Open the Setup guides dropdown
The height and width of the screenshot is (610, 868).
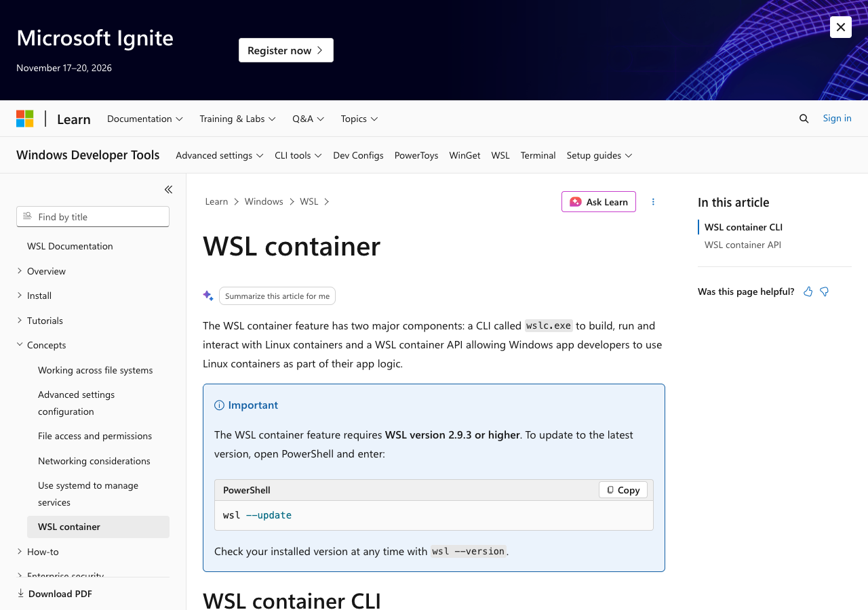point(599,155)
